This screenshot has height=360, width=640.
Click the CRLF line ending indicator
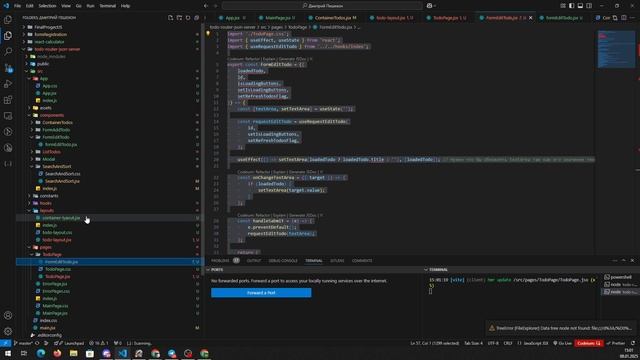[508, 343]
